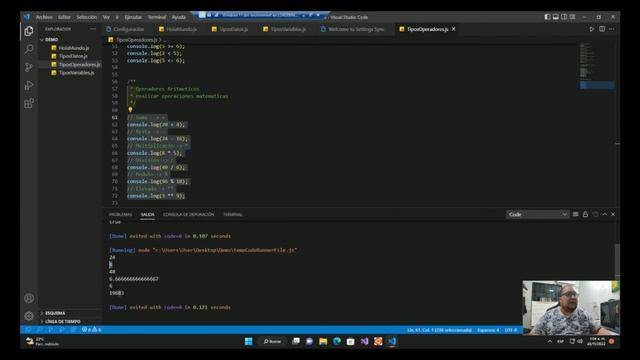
Task: Open the Customize Layout icon
Action: pos(572,17)
